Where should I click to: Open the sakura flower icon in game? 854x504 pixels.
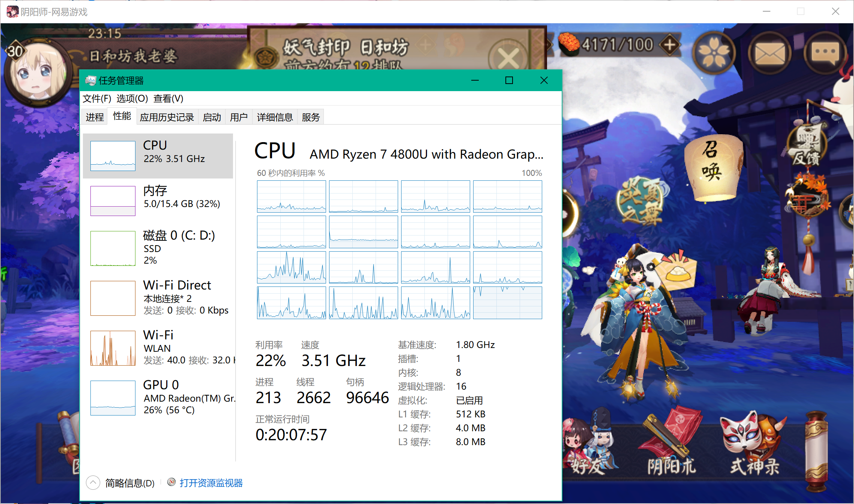pyautogui.click(x=714, y=53)
